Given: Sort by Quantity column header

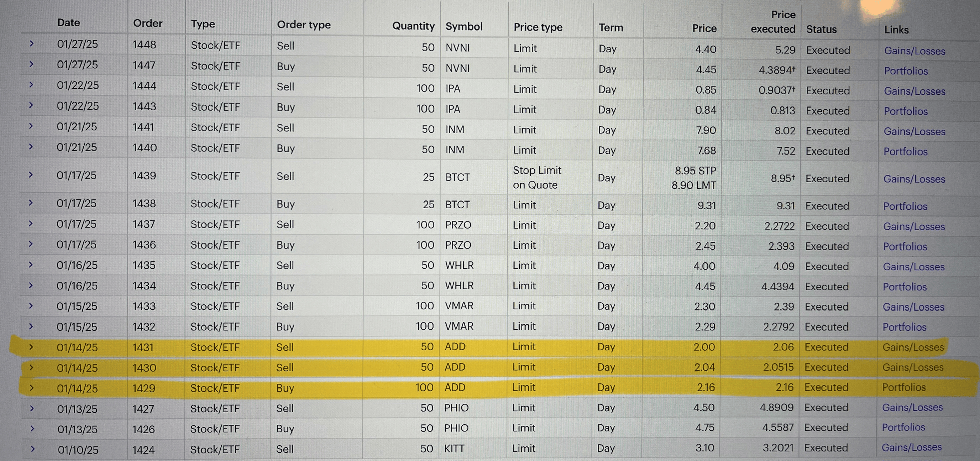Looking at the screenshot, I should click(x=413, y=26).
